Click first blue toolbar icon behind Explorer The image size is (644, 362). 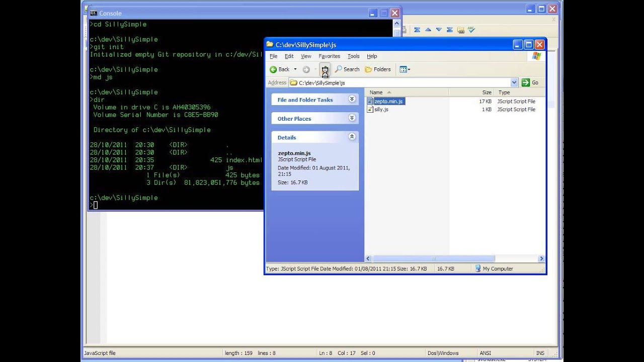417,30
